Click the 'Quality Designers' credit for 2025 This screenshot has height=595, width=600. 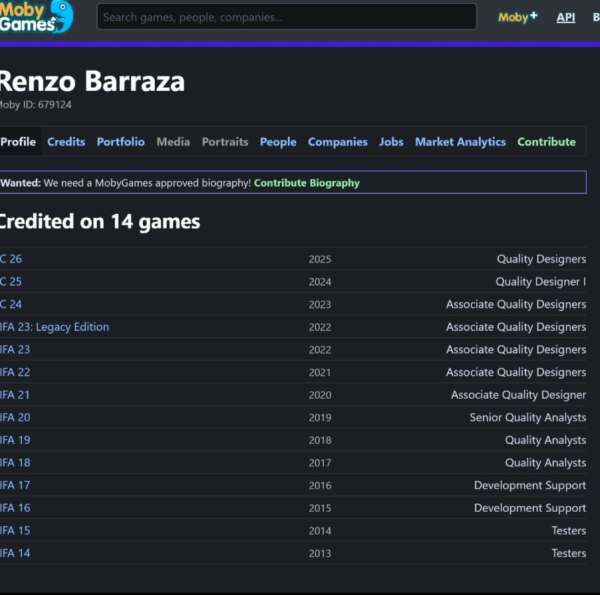(541, 259)
